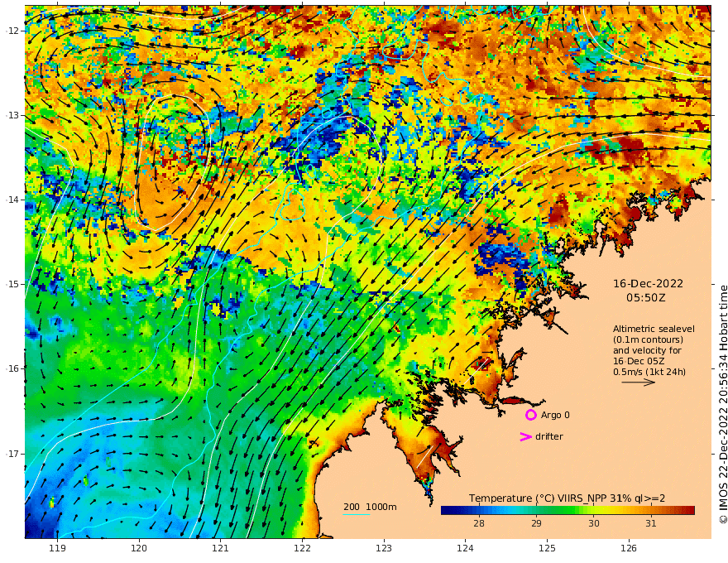Click the longitude 120 axis label
This screenshot has width=728, height=563.
tap(139, 548)
